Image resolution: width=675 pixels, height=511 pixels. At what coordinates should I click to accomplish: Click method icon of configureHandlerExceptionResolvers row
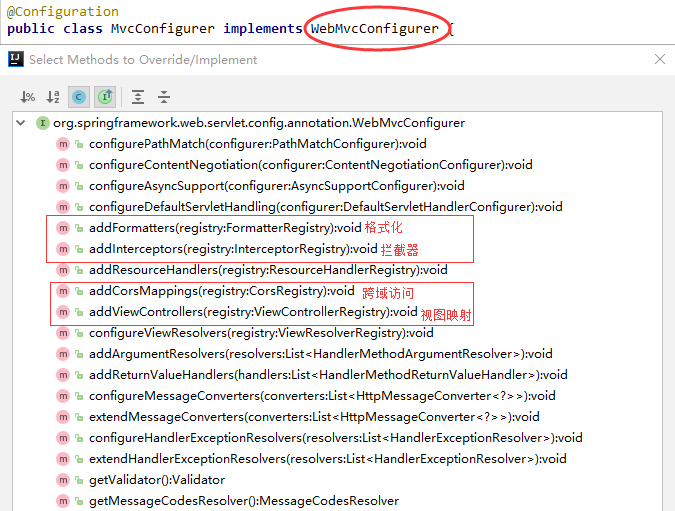point(63,438)
